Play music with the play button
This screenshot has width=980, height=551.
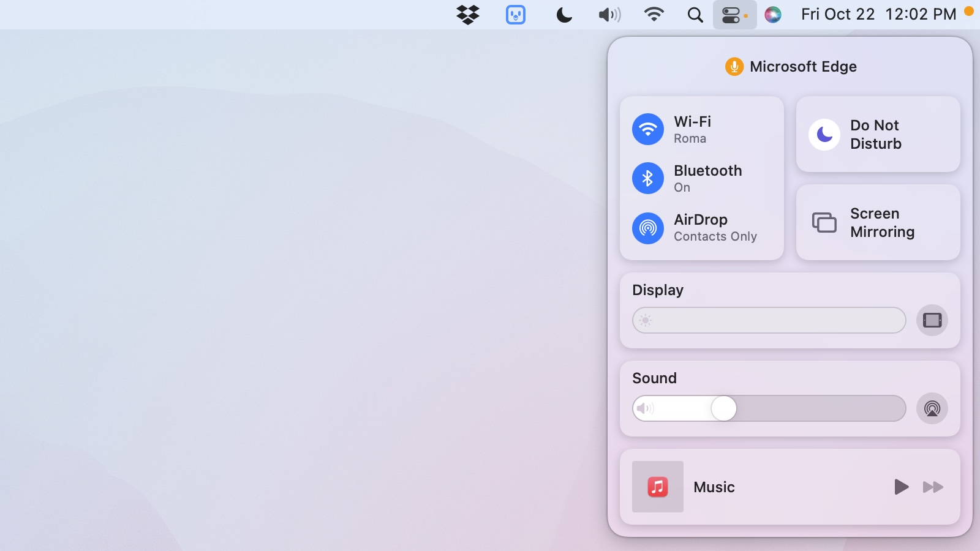(901, 487)
